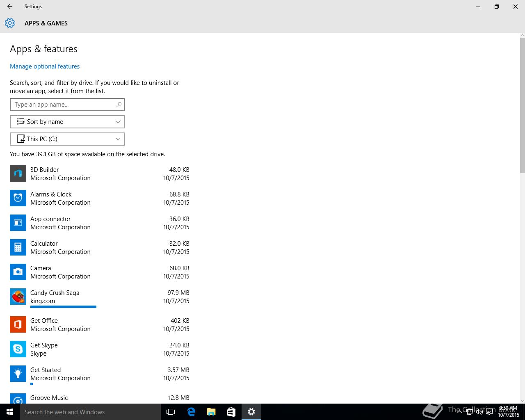Click the vertical scrollbar thumb
Screen dimensions: 525x420
[x=522, y=105]
